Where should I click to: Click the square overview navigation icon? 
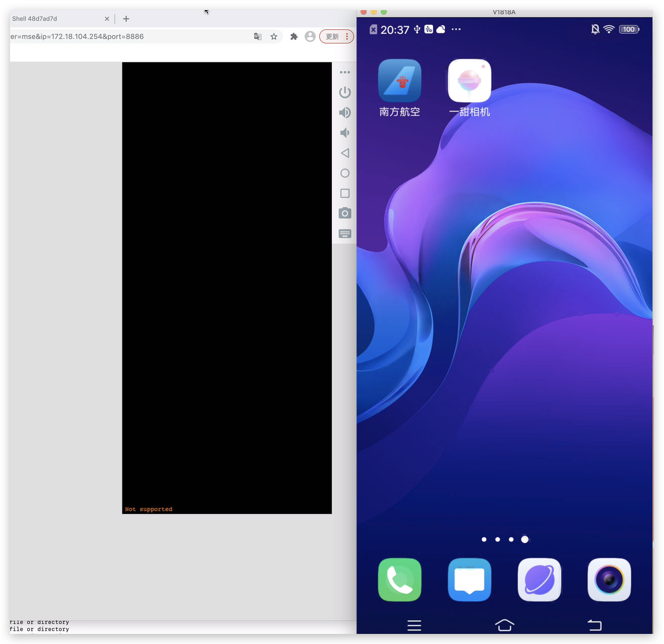coord(345,193)
